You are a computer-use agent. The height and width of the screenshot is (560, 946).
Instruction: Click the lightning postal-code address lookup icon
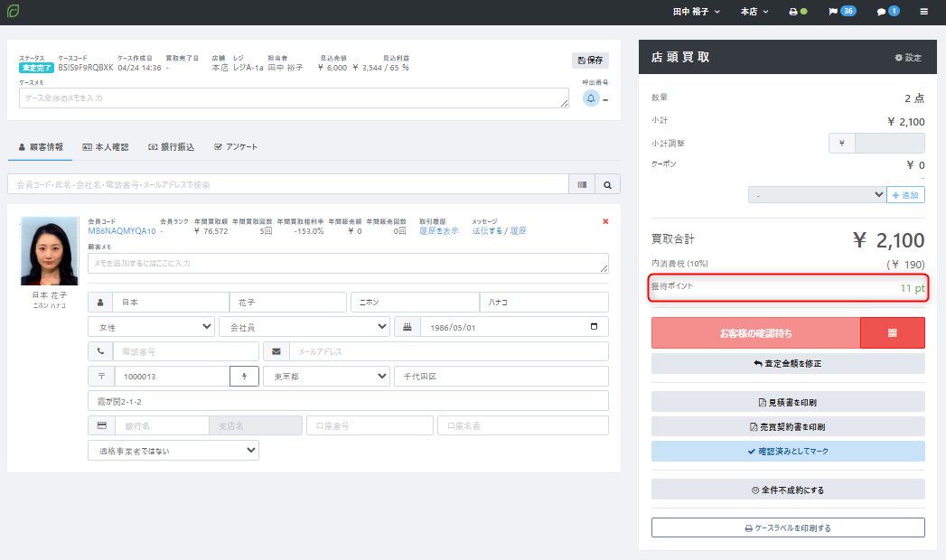point(244,376)
